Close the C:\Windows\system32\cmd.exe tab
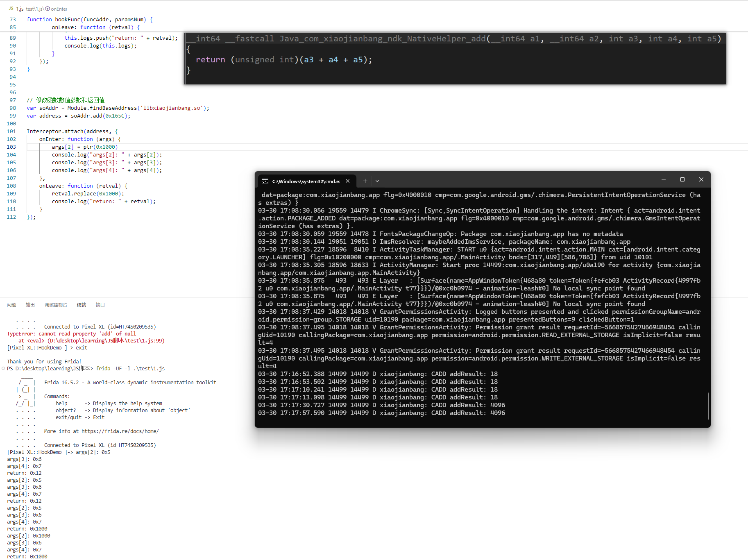The width and height of the screenshot is (748, 560). point(347,181)
